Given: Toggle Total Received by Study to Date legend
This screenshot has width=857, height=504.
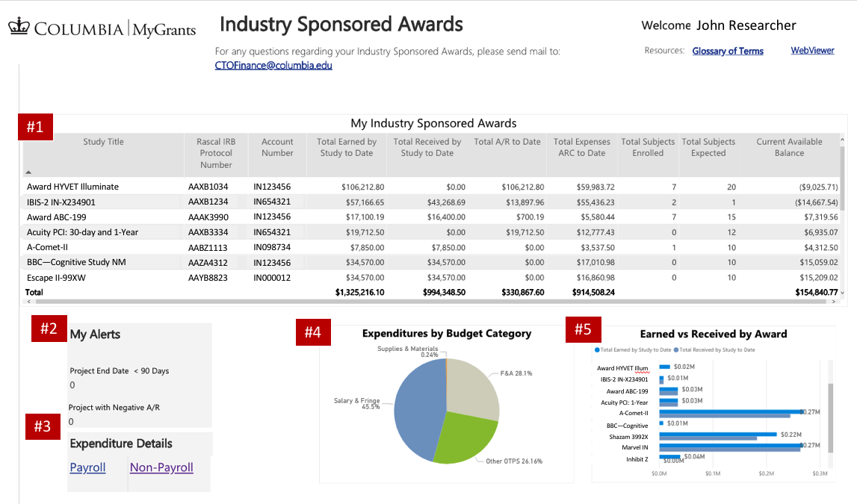Looking at the screenshot, I should click(x=714, y=349).
